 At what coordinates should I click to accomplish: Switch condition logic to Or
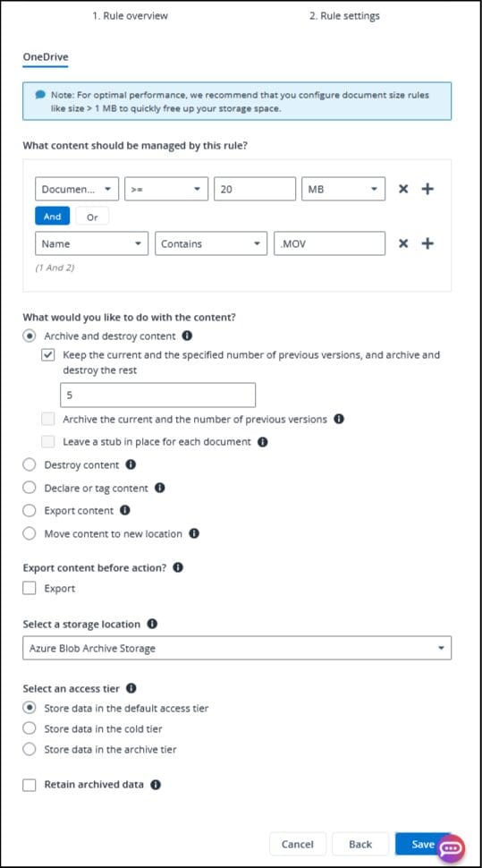(x=92, y=217)
